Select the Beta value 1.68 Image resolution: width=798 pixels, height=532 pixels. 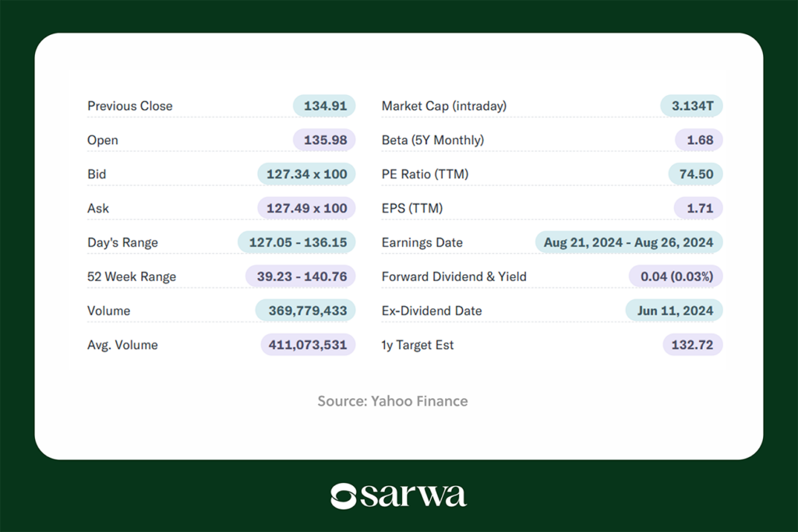699,140
